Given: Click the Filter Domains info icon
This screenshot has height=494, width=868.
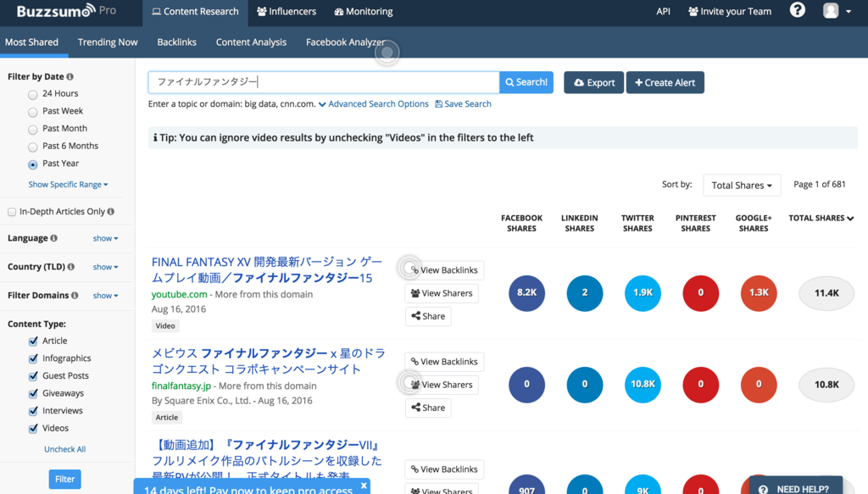Looking at the screenshot, I should (75, 296).
